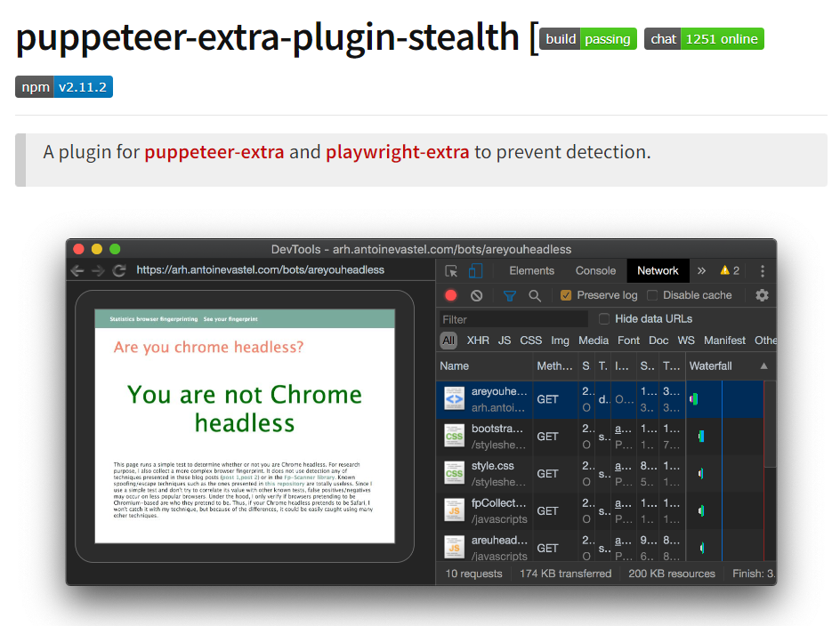Click the CSS file icon for style.css
This screenshot has width=840, height=626.
[455, 473]
